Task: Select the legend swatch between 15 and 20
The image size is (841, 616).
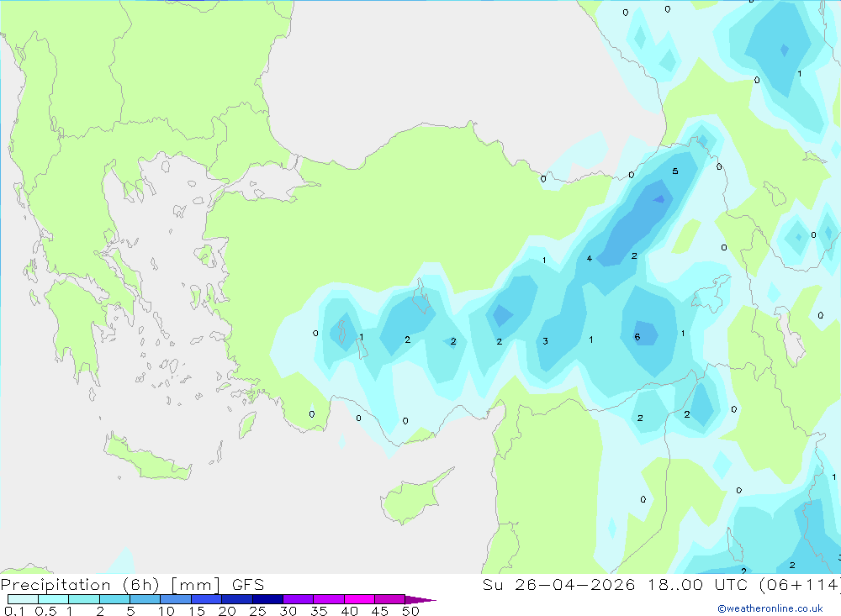Action: (x=207, y=599)
